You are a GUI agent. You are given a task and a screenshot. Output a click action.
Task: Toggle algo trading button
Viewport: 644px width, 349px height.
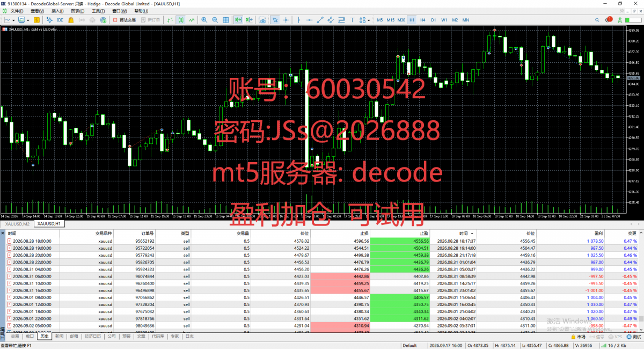click(123, 20)
